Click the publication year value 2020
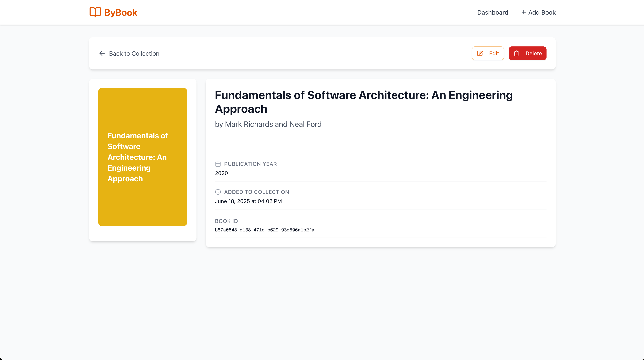This screenshot has width=644, height=360. click(x=221, y=173)
